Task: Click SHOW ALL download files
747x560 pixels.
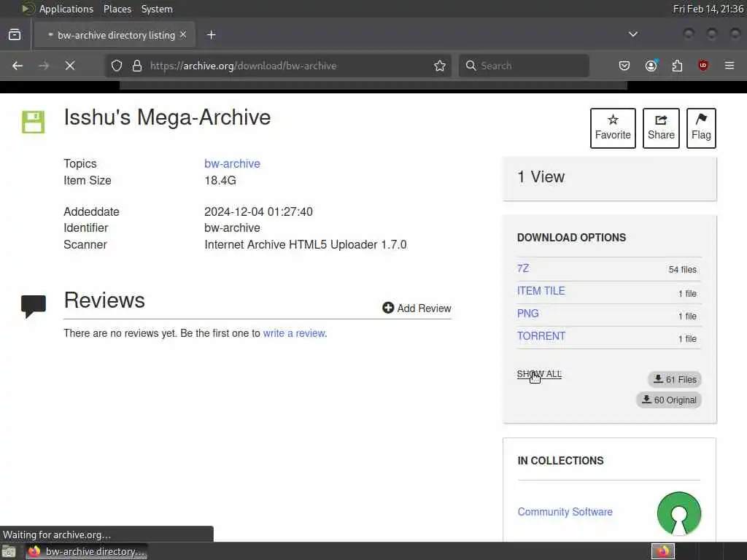Action: [539, 374]
